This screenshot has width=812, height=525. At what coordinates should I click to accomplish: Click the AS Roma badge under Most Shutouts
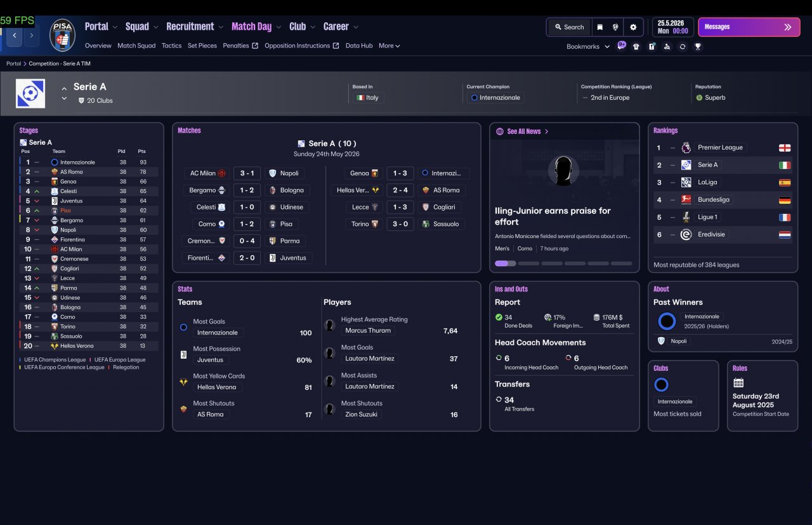point(183,409)
